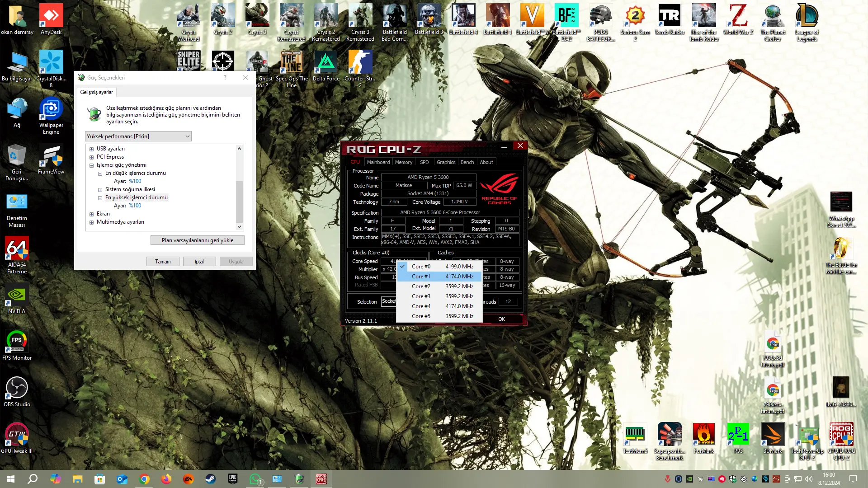Collapse the 'En düşük işlemci durumu' node
868x488 pixels.
click(100, 174)
